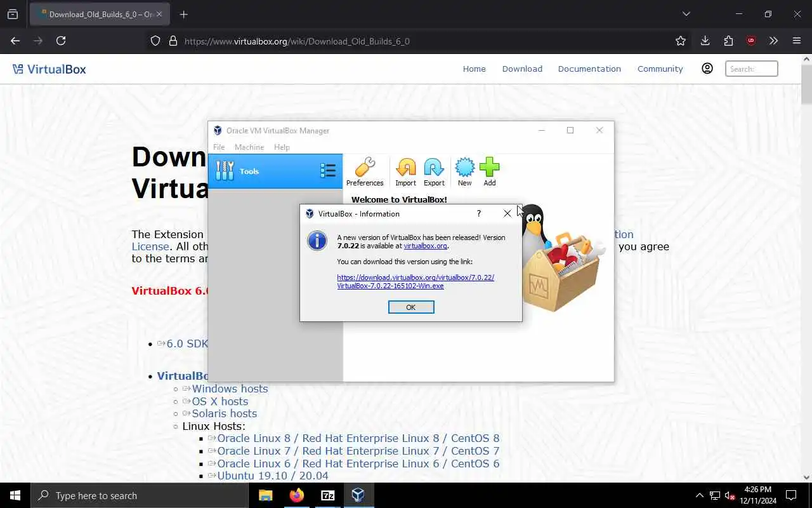Open Firefox extensions puzzle icon
The height and width of the screenshot is (508, 812).
(x=728, y=41)
